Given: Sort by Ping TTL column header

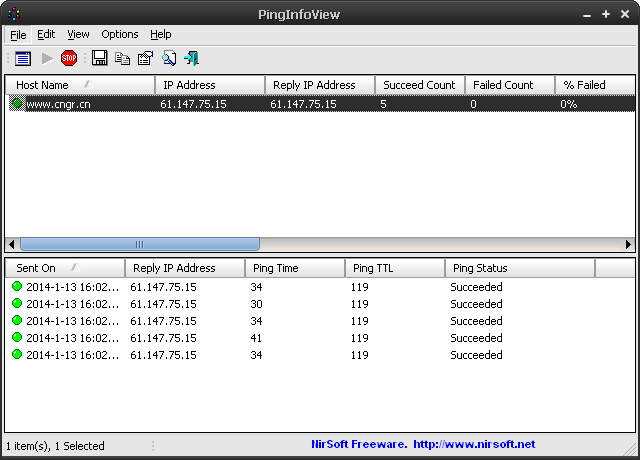Looking at the screenshot, I should coord(395,268).
